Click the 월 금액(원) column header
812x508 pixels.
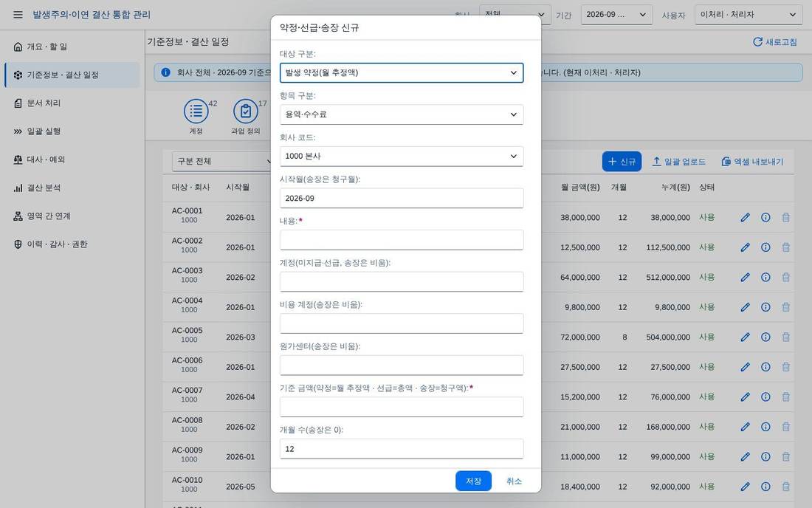(x=580, y=187)
